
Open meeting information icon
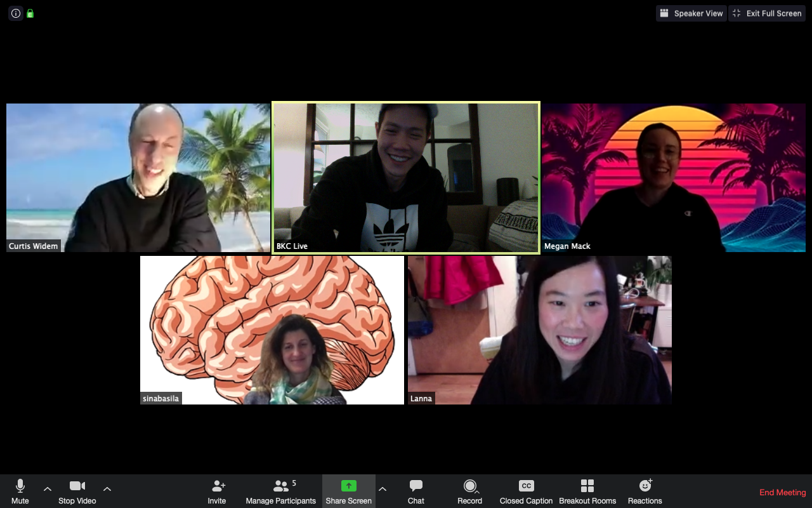pyautogui.click(x=15, y=13)
